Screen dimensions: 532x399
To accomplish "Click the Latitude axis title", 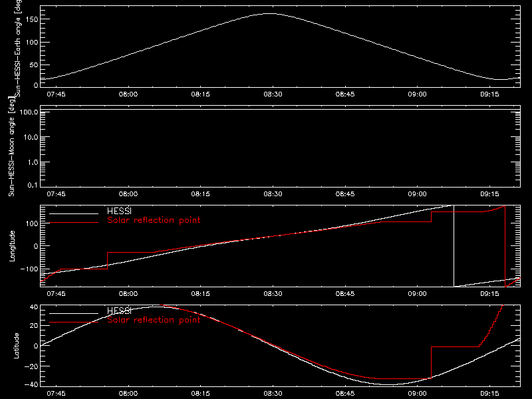I will click(16, 346).
